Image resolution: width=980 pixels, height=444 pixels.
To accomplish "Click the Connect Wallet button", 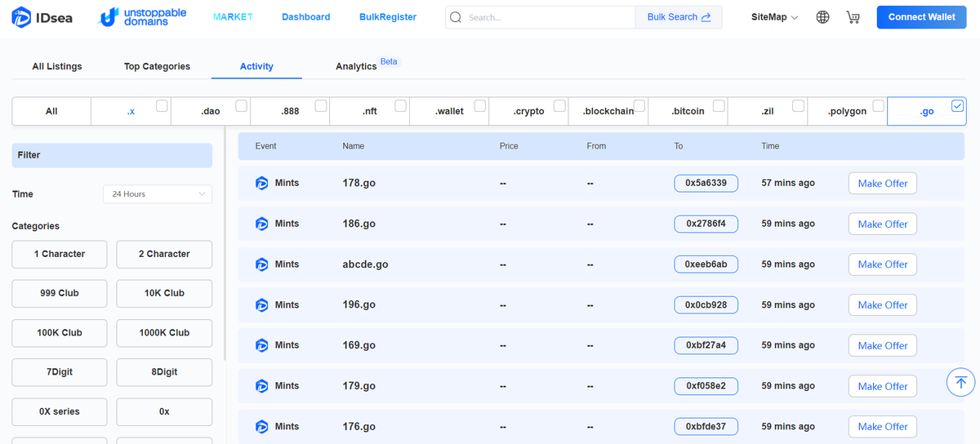I will [x=922, y=17].
